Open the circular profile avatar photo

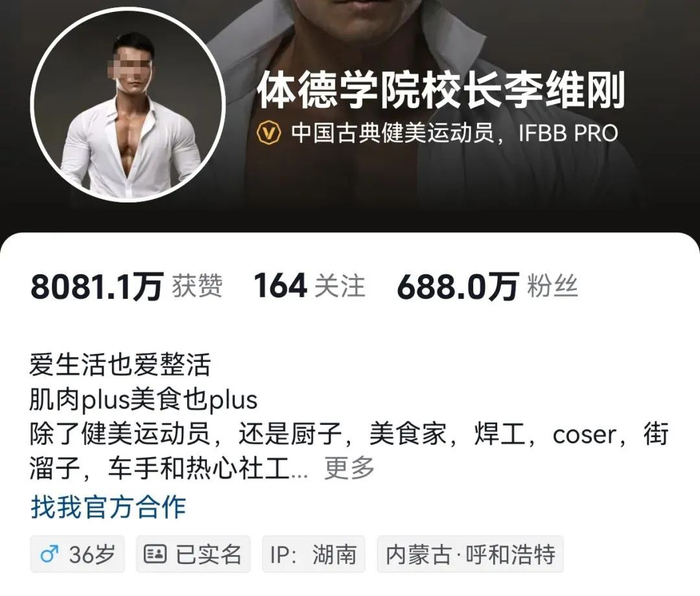127,105
